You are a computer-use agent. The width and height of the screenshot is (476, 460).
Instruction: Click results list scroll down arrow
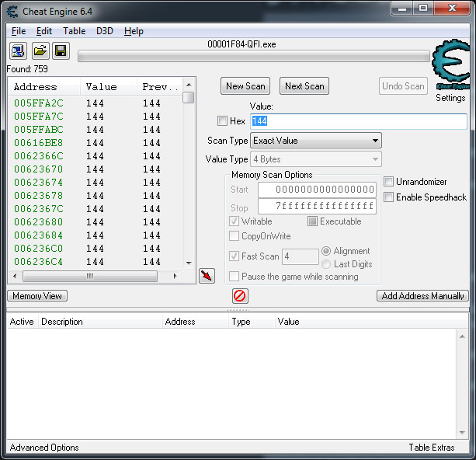click(189, 263)
